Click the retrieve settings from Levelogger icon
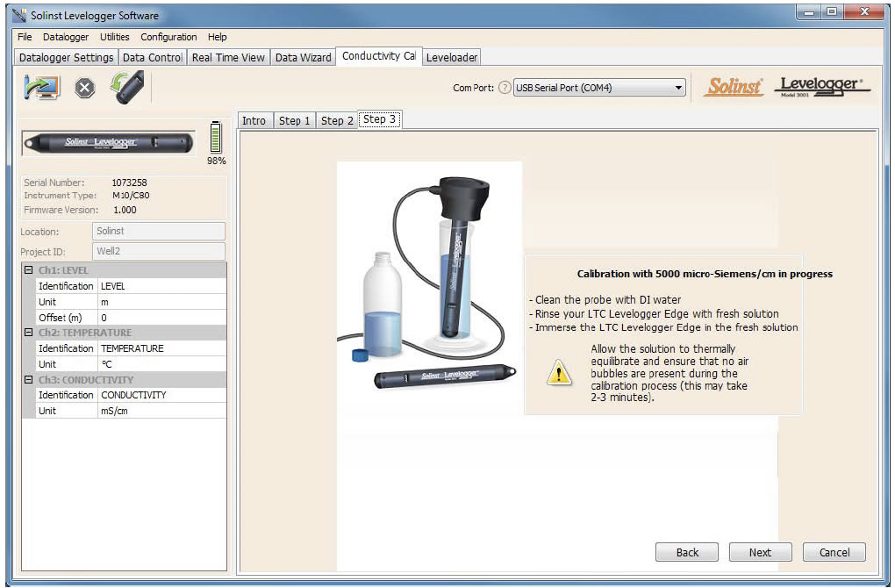The width and height of the screenshot is (895, 588). point(40,88)
